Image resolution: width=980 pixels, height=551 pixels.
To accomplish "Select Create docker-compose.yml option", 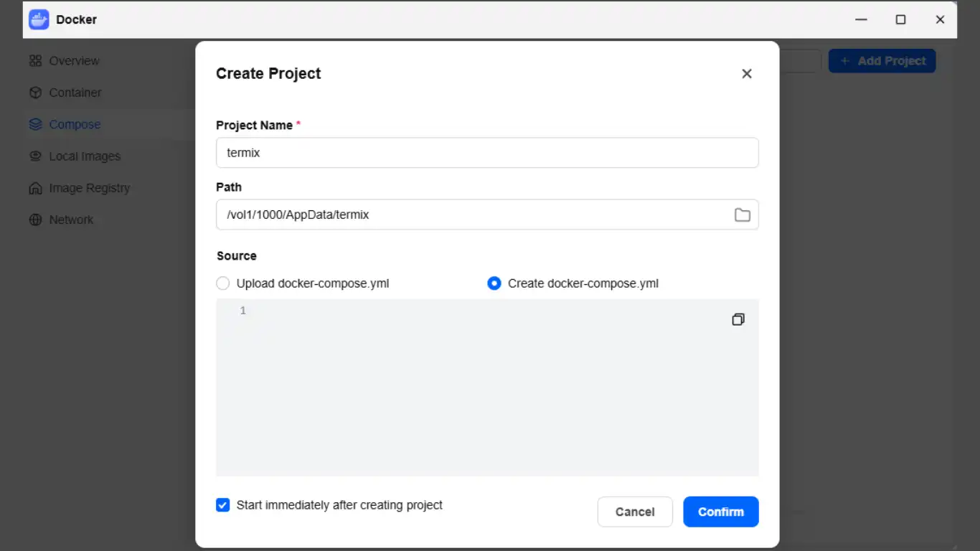I will pos(494,283).
